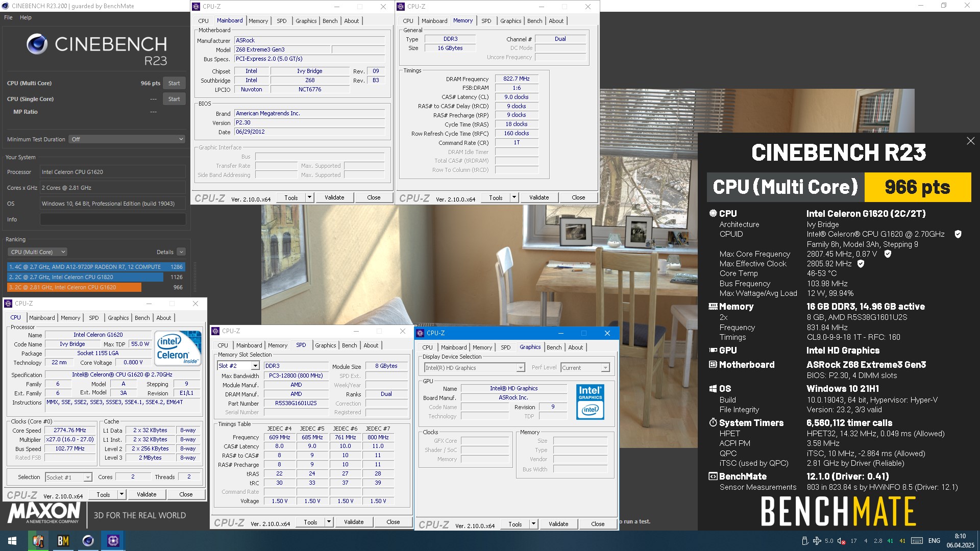
Task: Select Memory tab in SPD CPU-Z window
Action: coord(277,345)
